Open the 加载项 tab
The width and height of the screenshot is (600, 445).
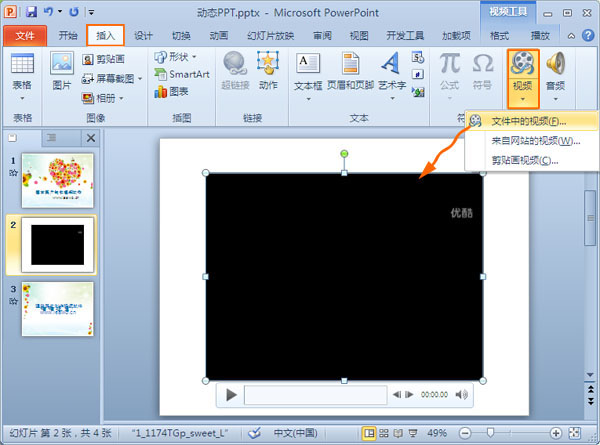(x=456, y=36)
